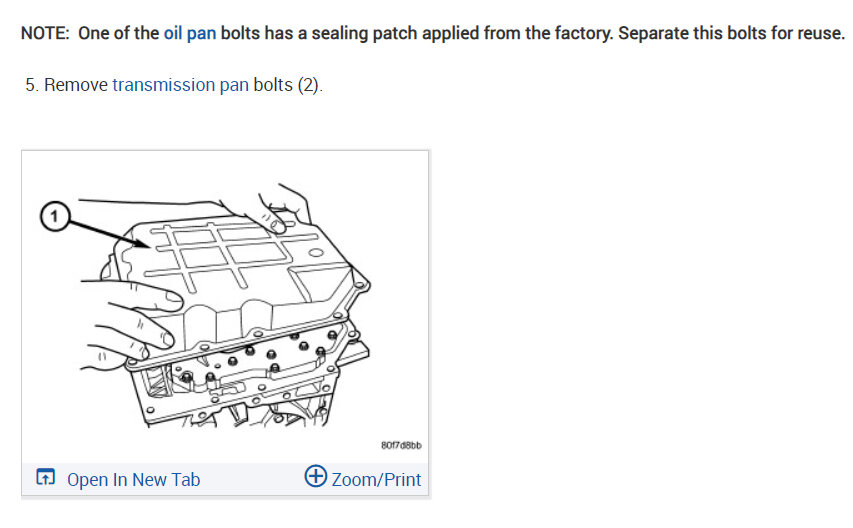Viewport: 853px width, 528px height.
Task: Click the step number '5.' in the instructions
Action: [x=32, y=85]
